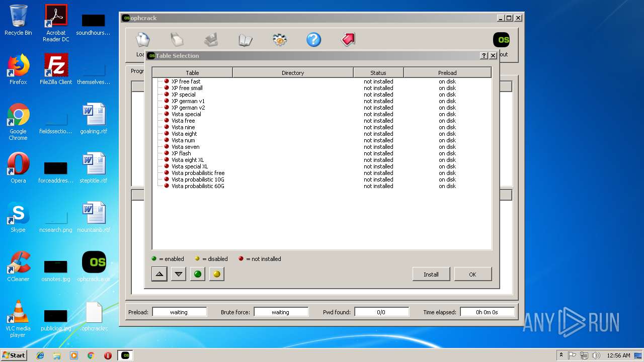Open the Google Chrome desktop shortcut
This screenshot has height=362, width=644.
[x=18, y=122]
